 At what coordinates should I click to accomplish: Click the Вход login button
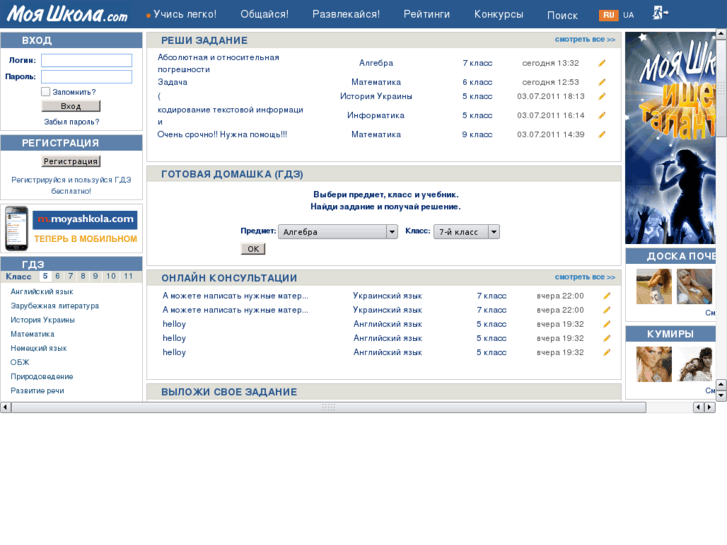(71, 106)
